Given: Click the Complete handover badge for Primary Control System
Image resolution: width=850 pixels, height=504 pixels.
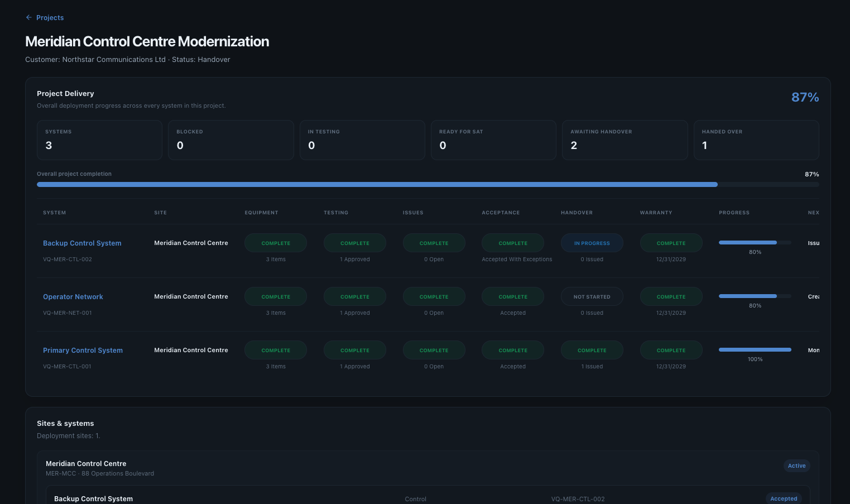Looking at the screenshot, I should pyautogui.click(x=592, y=350).
